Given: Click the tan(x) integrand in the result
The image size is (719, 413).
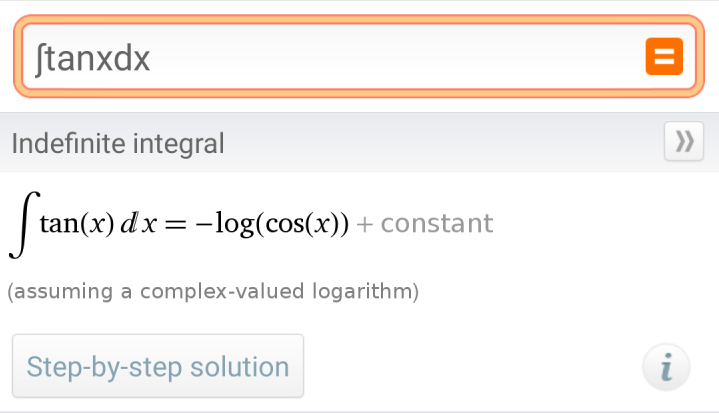Looking at the screenshot, I should (x=73, y=223).
